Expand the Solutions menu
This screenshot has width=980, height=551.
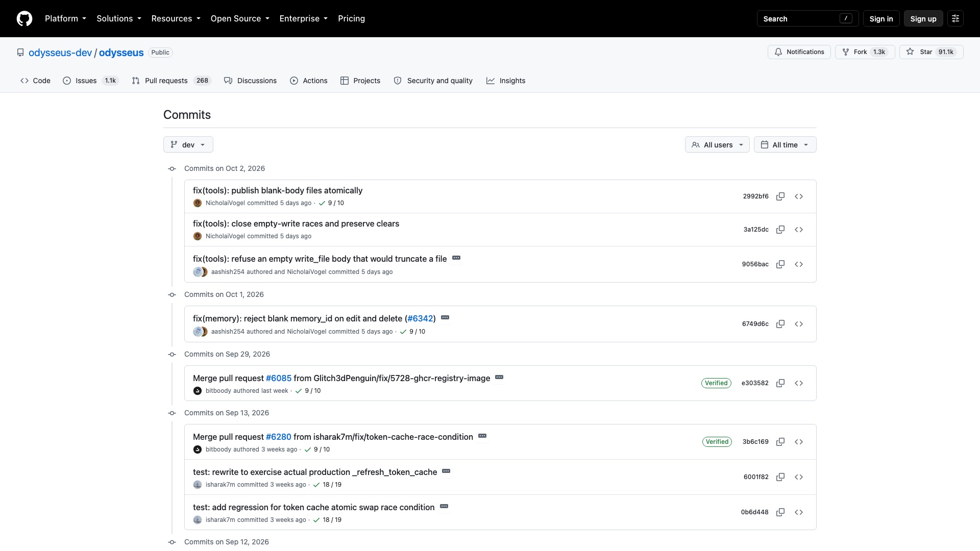coord(119,18)
